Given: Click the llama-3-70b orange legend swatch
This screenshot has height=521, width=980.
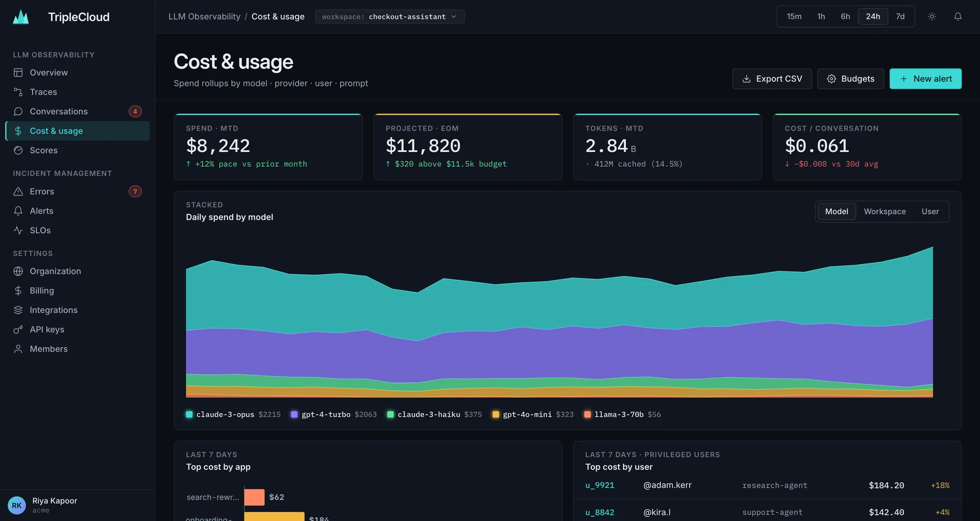Looking at the screenshot, I should click(x=587, y=414).
